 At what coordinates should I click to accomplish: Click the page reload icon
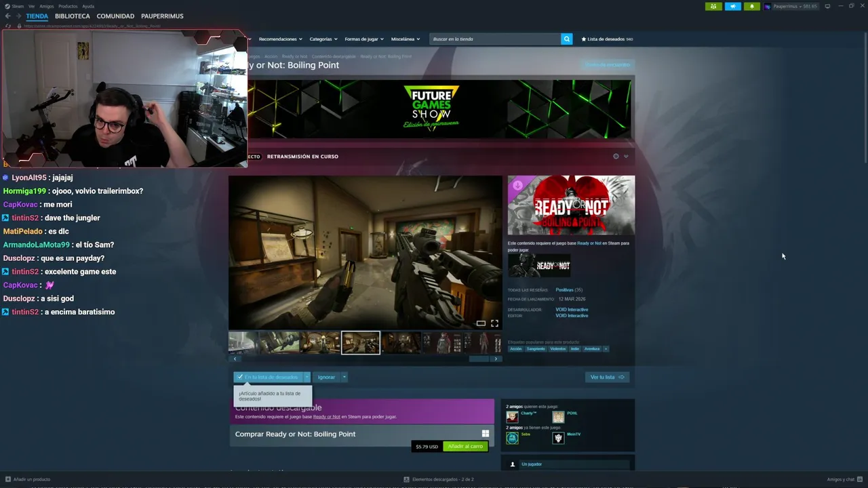8,26
